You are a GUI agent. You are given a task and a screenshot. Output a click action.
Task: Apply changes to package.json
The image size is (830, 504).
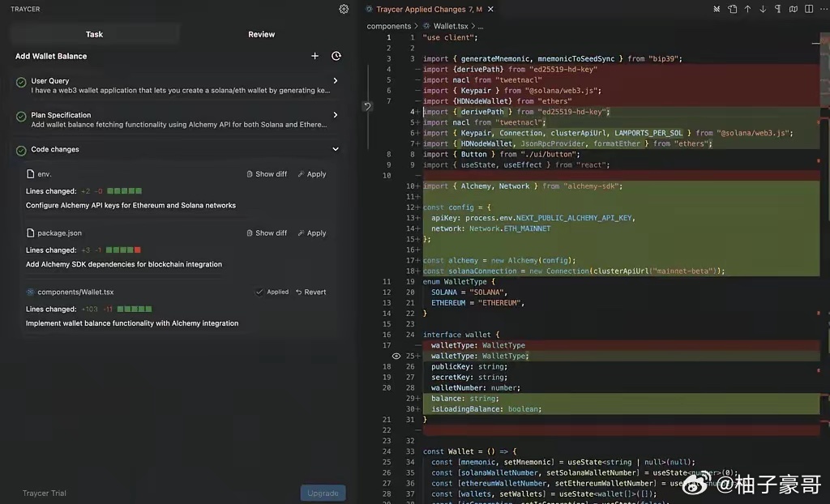(x=312, y=233)
